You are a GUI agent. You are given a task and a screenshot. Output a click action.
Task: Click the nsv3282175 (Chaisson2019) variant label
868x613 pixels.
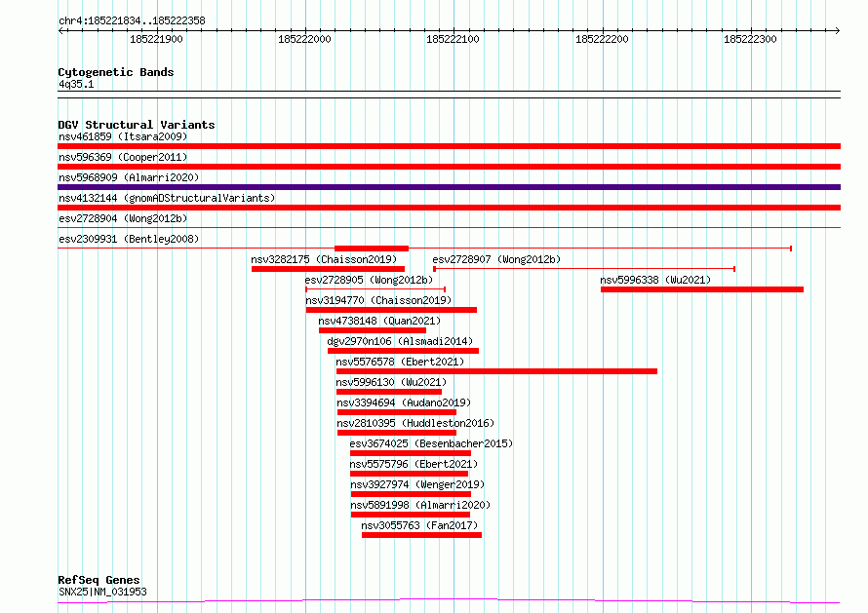point(323,259)
